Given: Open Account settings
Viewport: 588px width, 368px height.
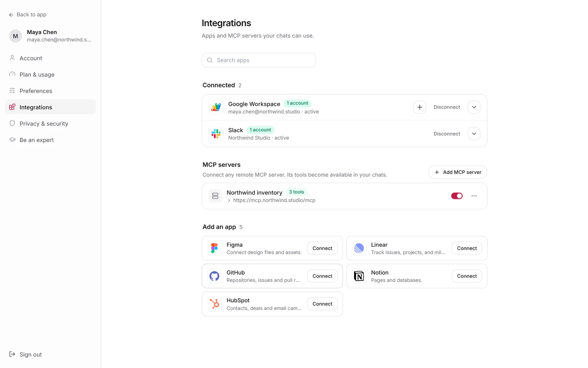Looking at the screenshot, I should 50,58.
